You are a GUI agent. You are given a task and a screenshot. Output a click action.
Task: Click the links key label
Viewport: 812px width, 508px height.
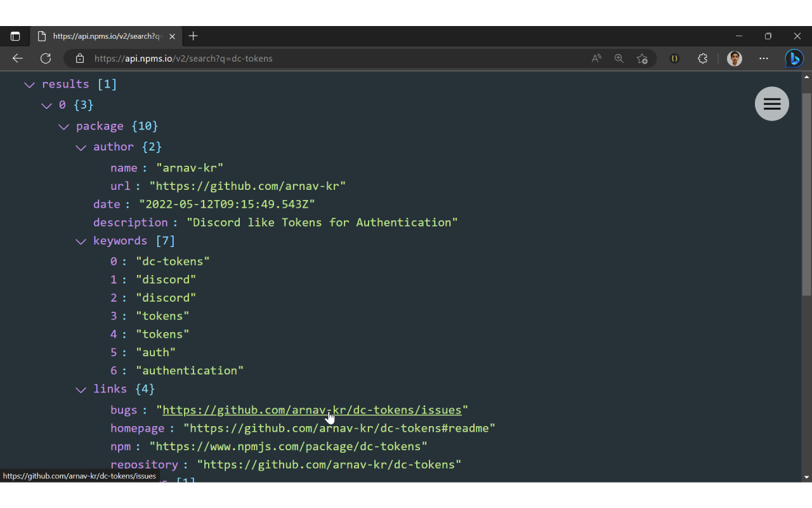[110, 389]
